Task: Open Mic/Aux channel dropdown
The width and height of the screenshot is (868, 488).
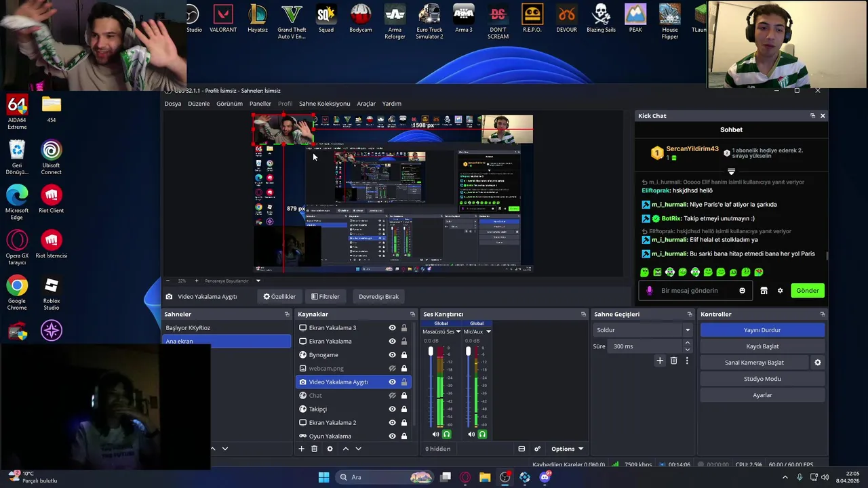Action: (x=488, y=332)
